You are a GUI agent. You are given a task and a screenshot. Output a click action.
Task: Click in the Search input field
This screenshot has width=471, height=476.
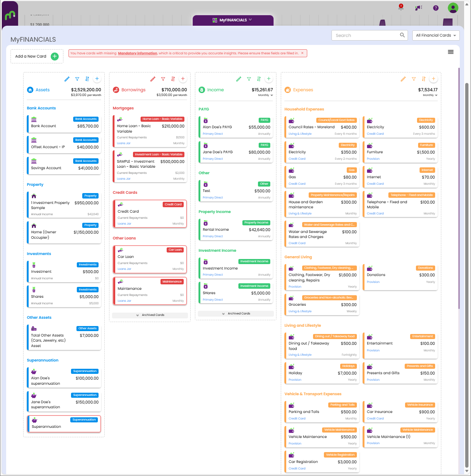[x=365, y=36]
